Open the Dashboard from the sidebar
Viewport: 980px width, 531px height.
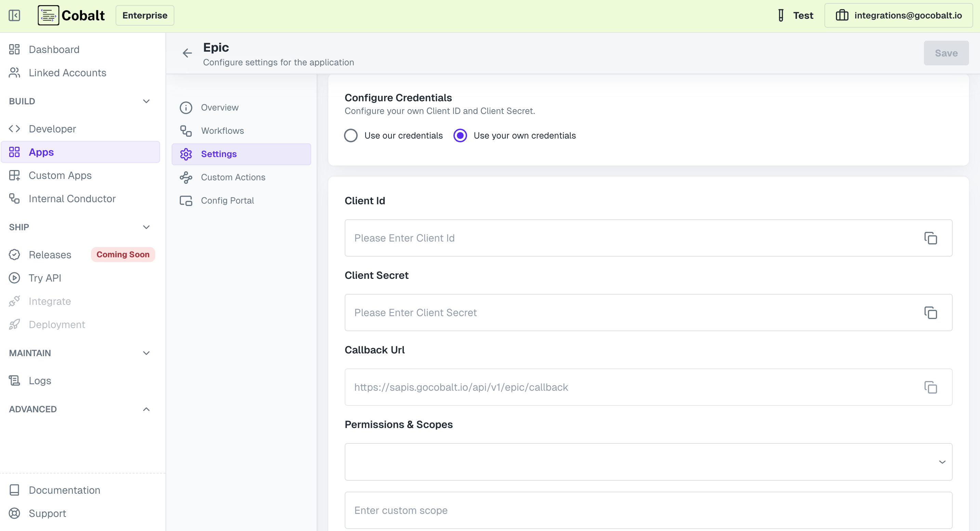(x=54, y=49)
